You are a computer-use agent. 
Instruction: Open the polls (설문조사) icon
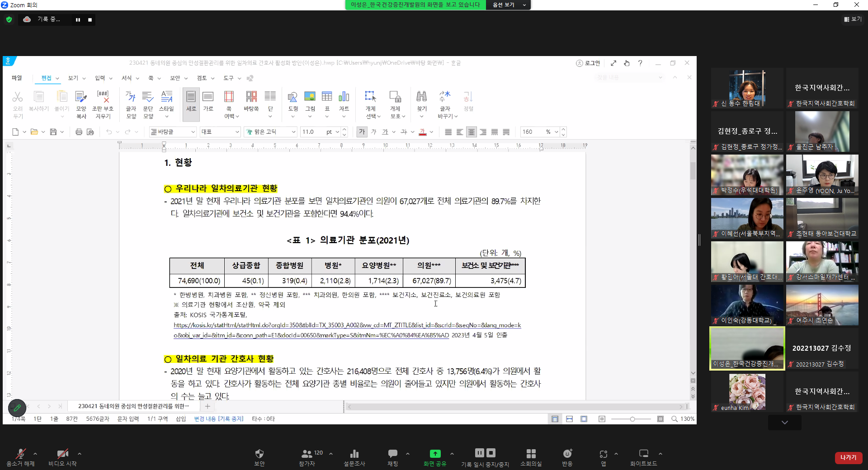point(354,454)
